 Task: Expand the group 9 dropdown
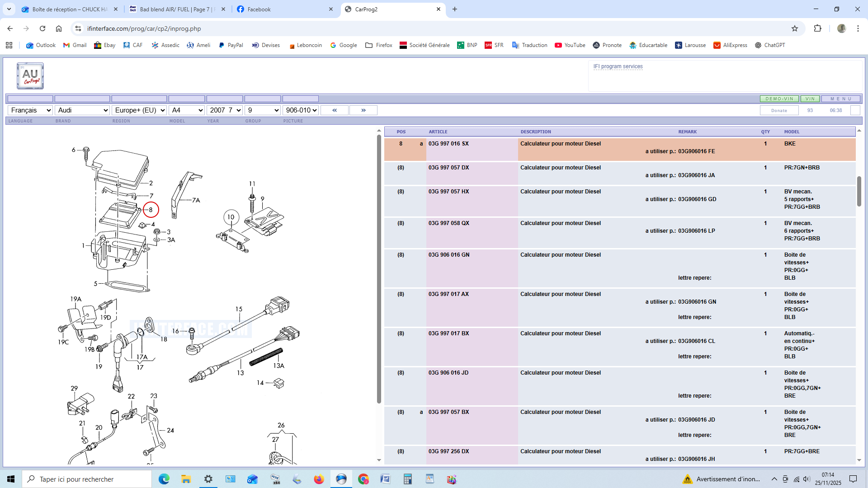click(x=263, y=110)
